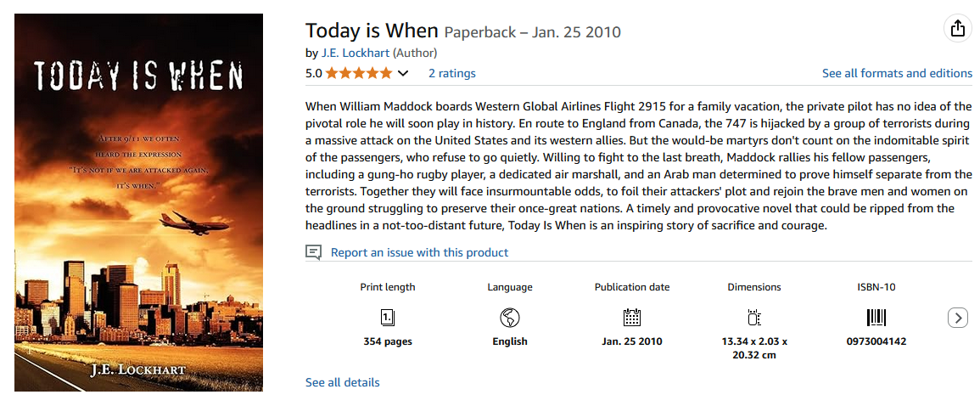The width and height of the screenshot is (980, 406).
Task: Click the ISBN-10 barcode icon
Action: point(876,318)
